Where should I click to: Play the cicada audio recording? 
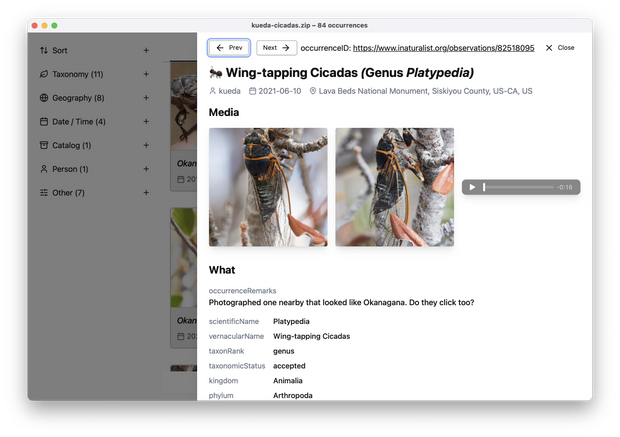(x=472, y=187)
